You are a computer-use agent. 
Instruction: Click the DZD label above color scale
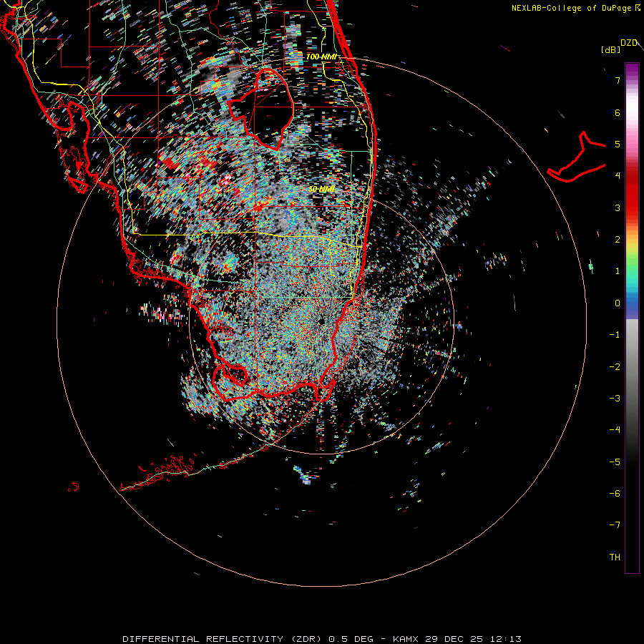click(x=629, y=43)
